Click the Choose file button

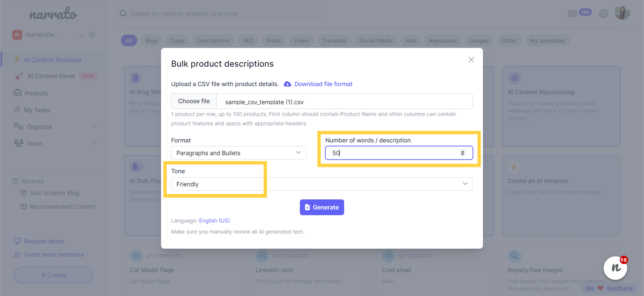[x=194, y=101]
